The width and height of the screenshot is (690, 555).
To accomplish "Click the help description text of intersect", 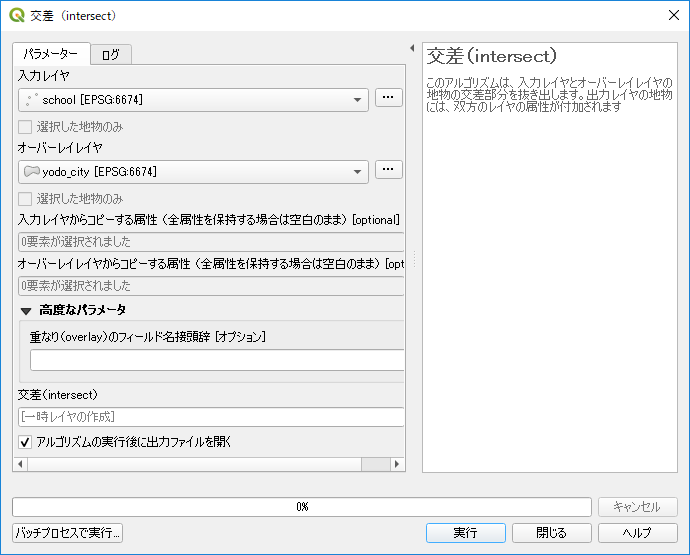I will (549, 95).
